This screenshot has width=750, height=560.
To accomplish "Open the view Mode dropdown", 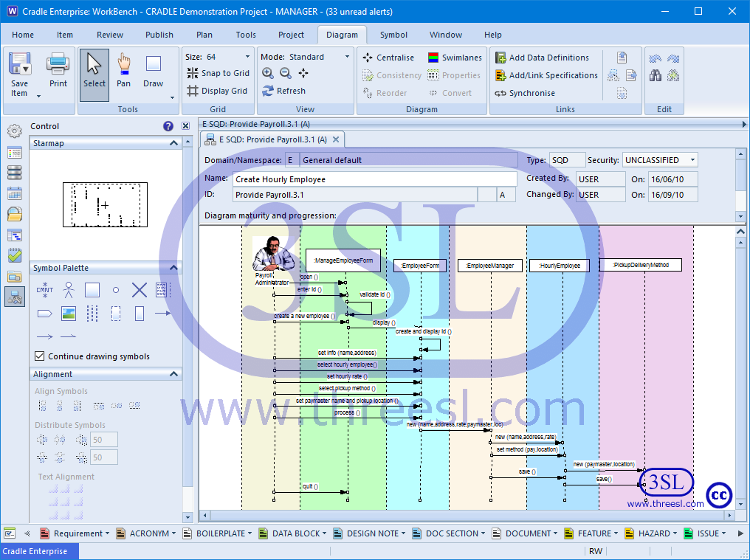I will tap(347, 57).
